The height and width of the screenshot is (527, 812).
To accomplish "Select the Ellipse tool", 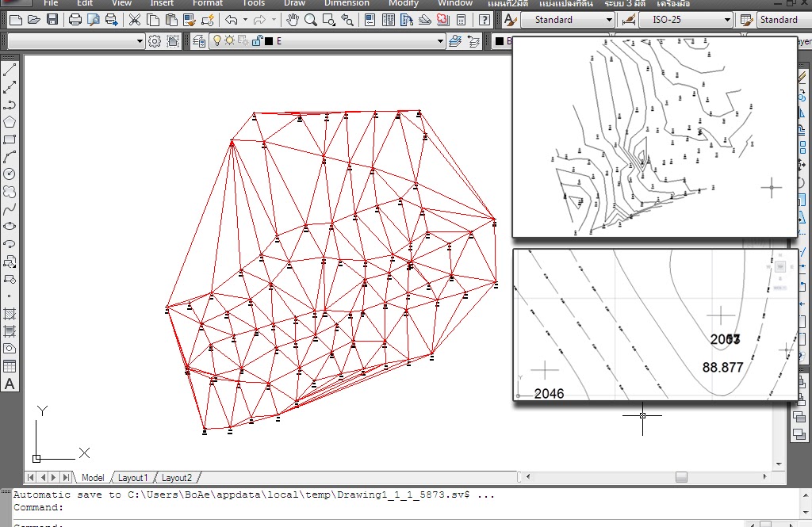I will tap(10, 226).
